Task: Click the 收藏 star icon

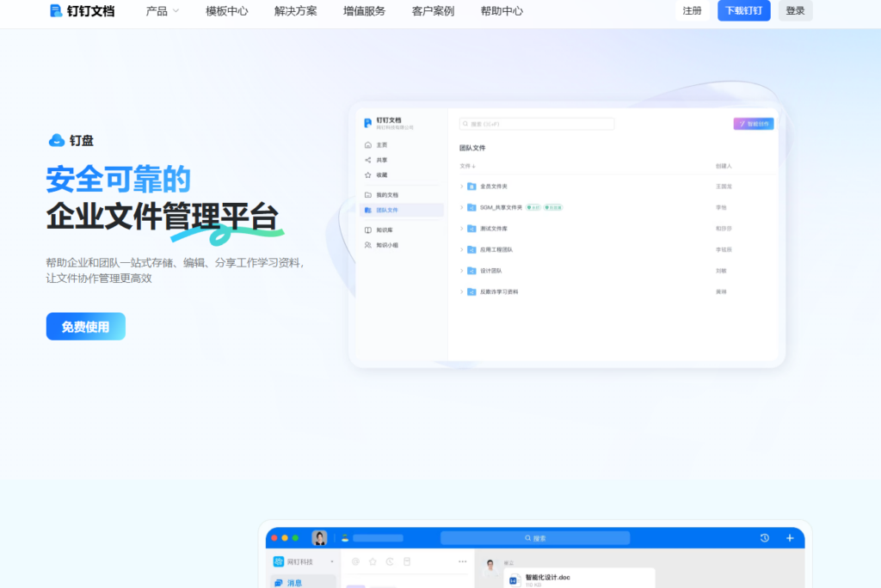Action: (368, 174)
